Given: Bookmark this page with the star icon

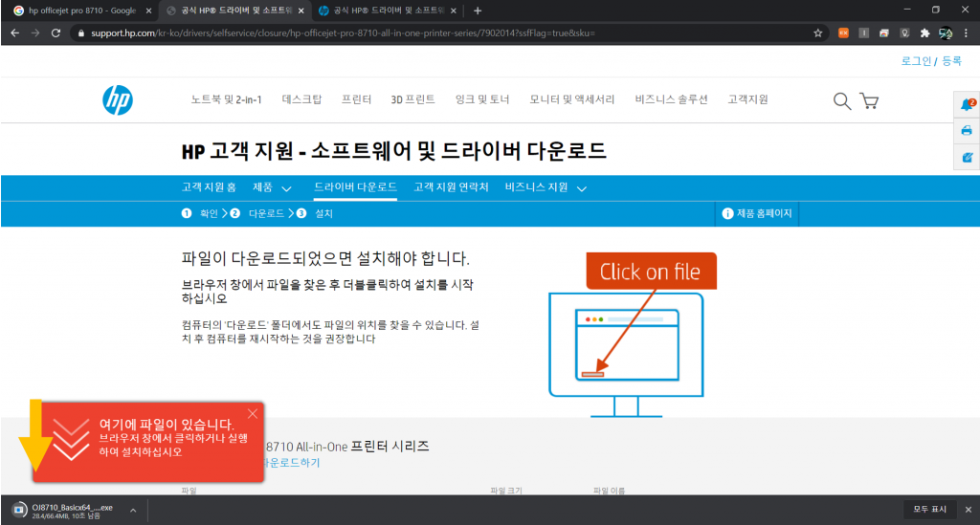Looking at the screenshot, I should tap(818, 33).
